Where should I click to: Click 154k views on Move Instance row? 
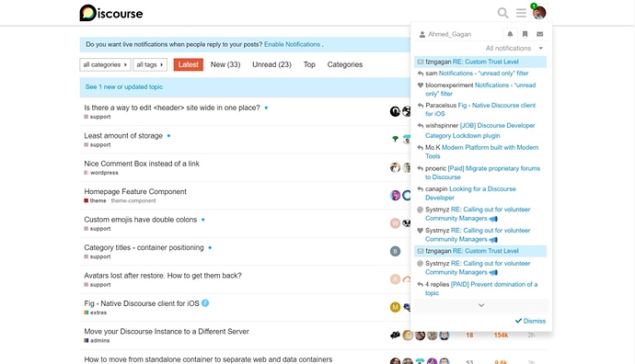coord(501,336)
